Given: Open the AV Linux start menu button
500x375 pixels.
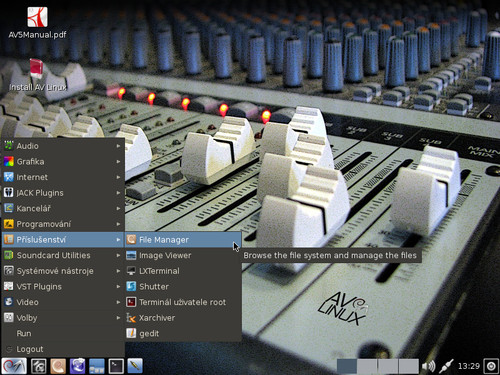Looking at the screenshot, I should 14,366.
